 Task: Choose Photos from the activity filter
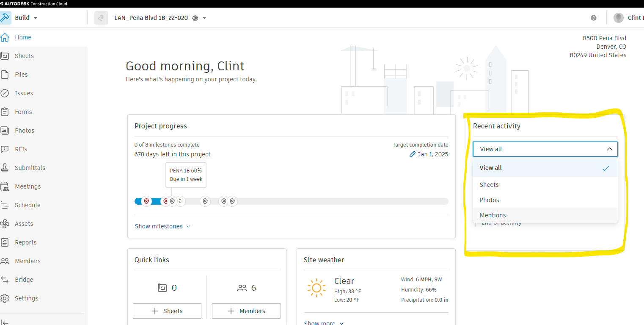pyautogui.click(x=489, y=200)
